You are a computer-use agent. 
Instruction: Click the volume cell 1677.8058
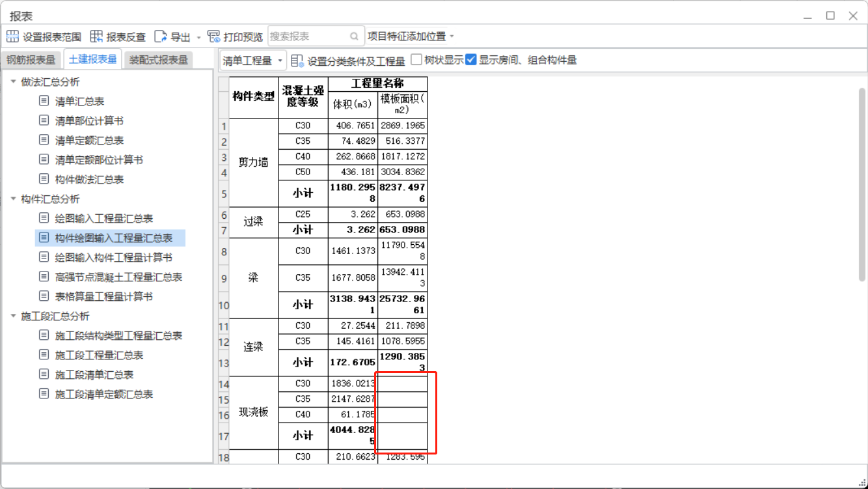click(353, 278)
